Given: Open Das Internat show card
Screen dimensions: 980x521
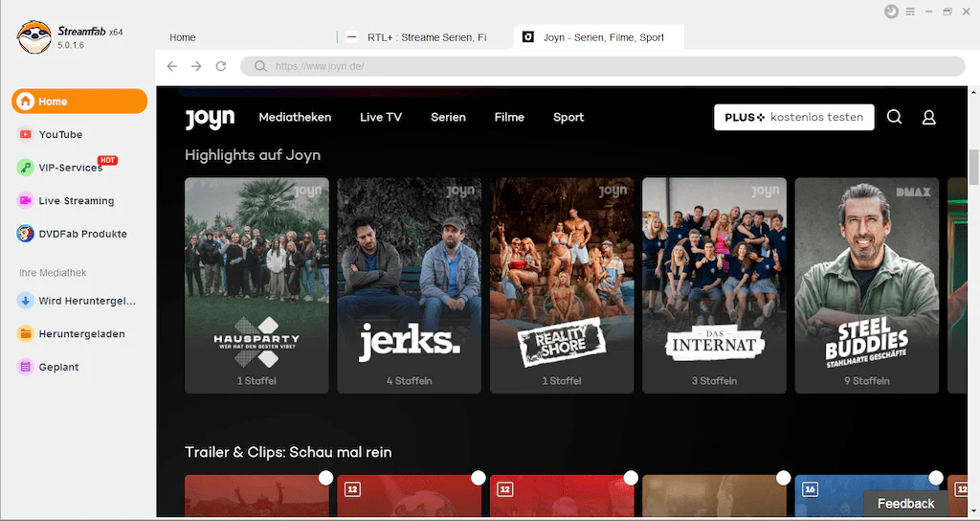Looking at the screenshot, I should tap(714, 285).
